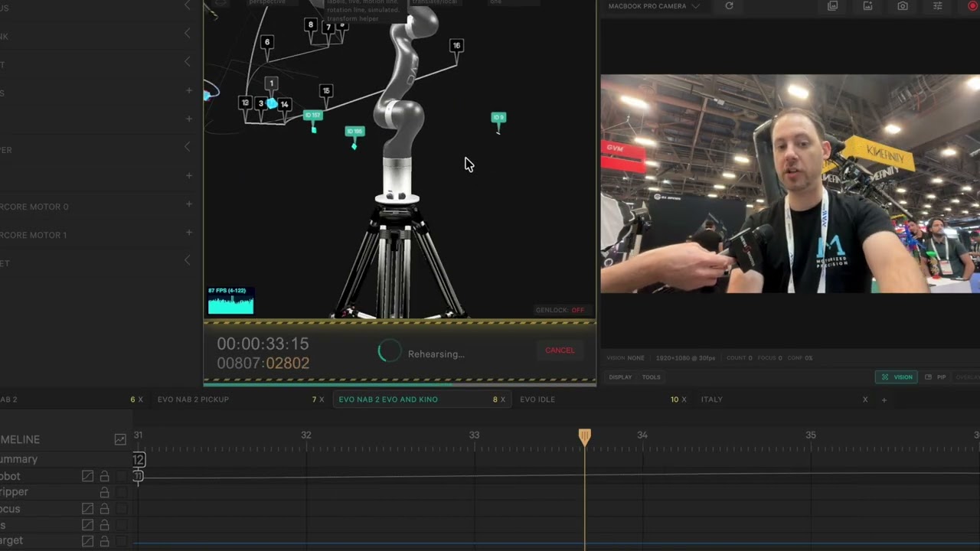Image resolution: width=980 pixels, height=551 pixels.
Task: Toggle the Vision mode button
Action: 897,377
